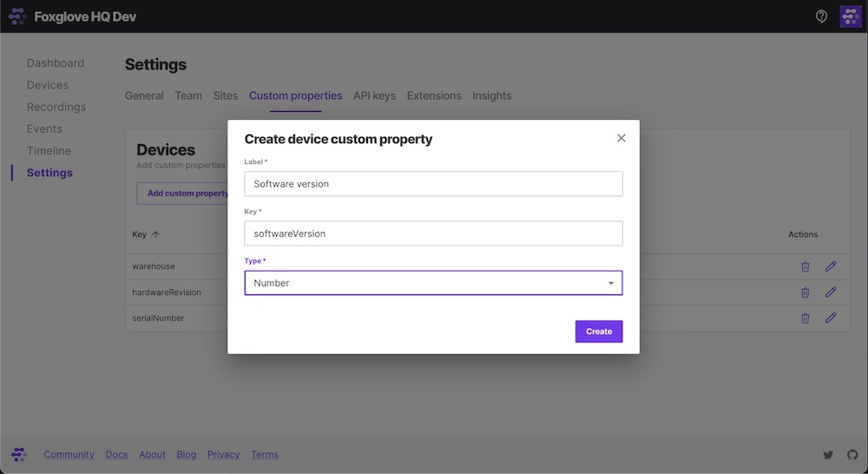Screen dimensions: 868x474
Task: Sort by Key column arrow
Action: pyautogui.click(x=155, y=234)
